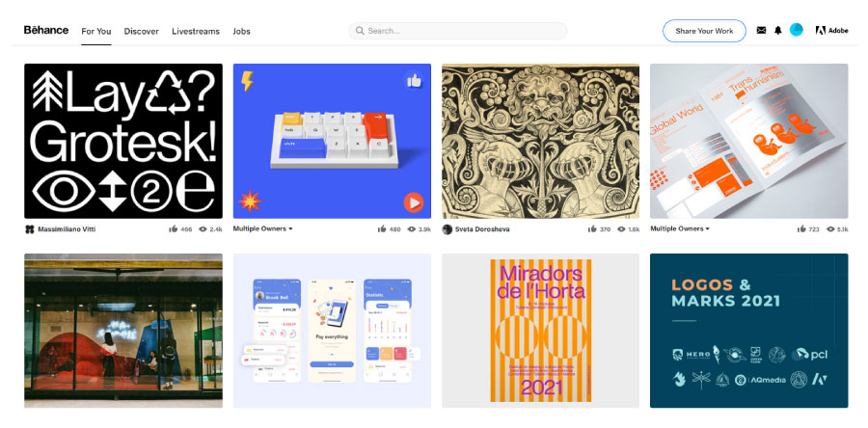Open the Miradors de l'Horta poster thumbnail
868x428 pixels.
pyautogui.click(x=540, y=331)
